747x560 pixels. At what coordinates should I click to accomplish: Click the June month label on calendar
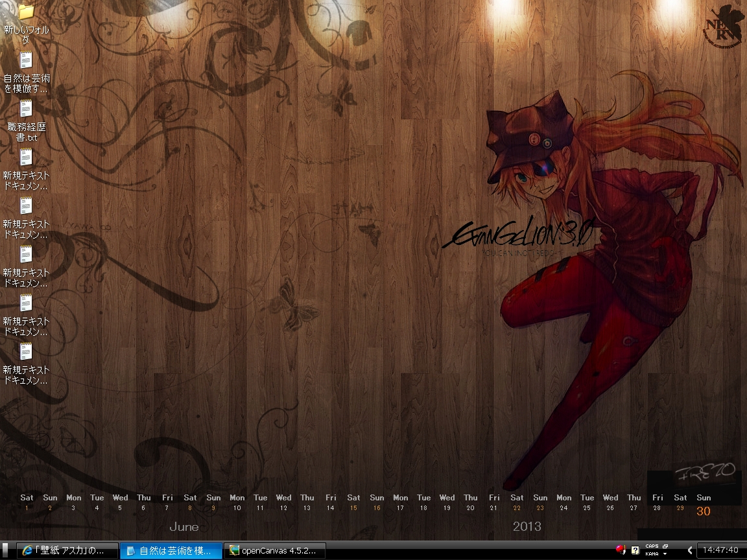(184, 526)
